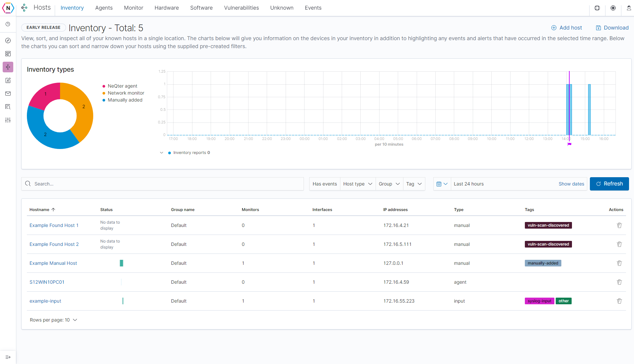Expand the sidebar with bottom arrow icon
This screenshot has height=364, width=634.
[8, 357]
